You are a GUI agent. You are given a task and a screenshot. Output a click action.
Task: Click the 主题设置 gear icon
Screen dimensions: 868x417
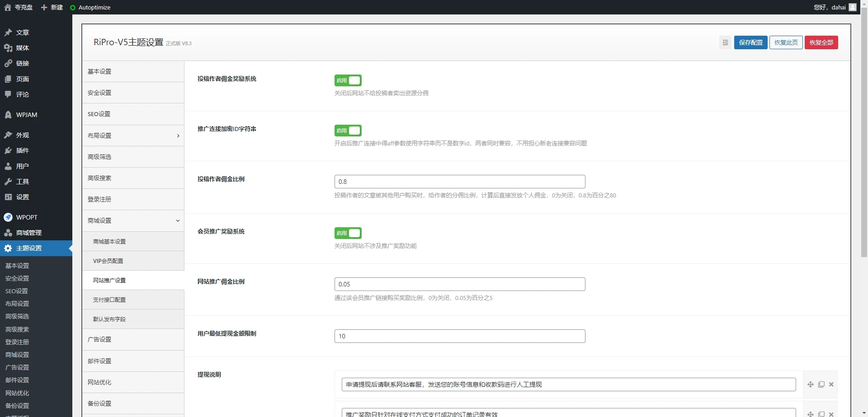(8, 248)
